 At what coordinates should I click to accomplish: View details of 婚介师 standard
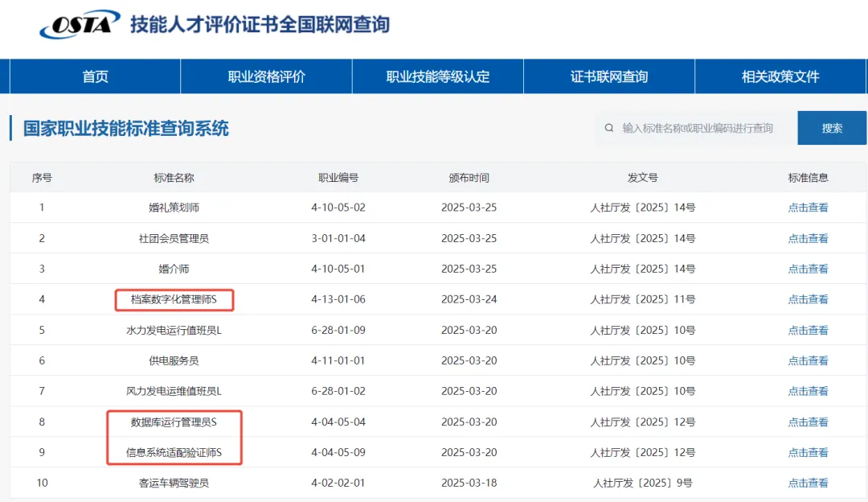click(808, 269)
